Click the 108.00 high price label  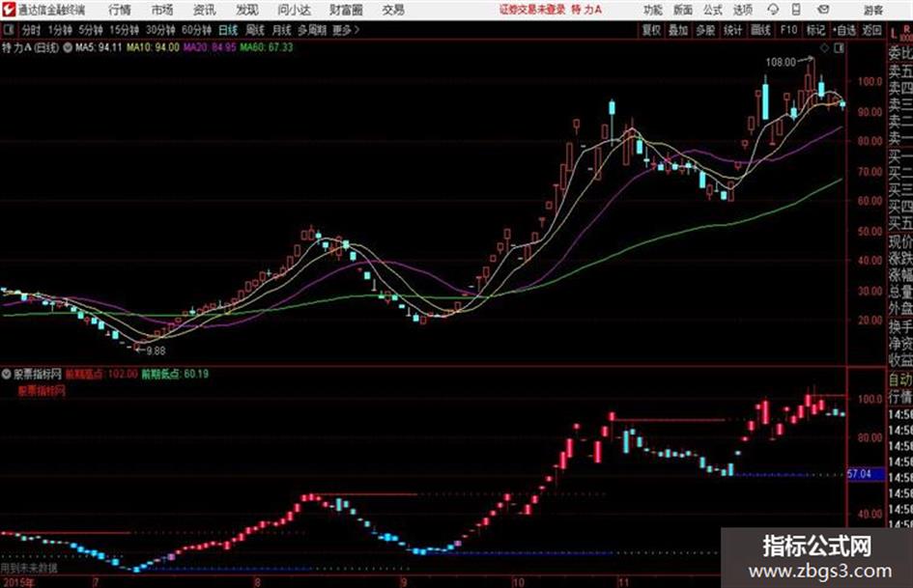(781, 62)
